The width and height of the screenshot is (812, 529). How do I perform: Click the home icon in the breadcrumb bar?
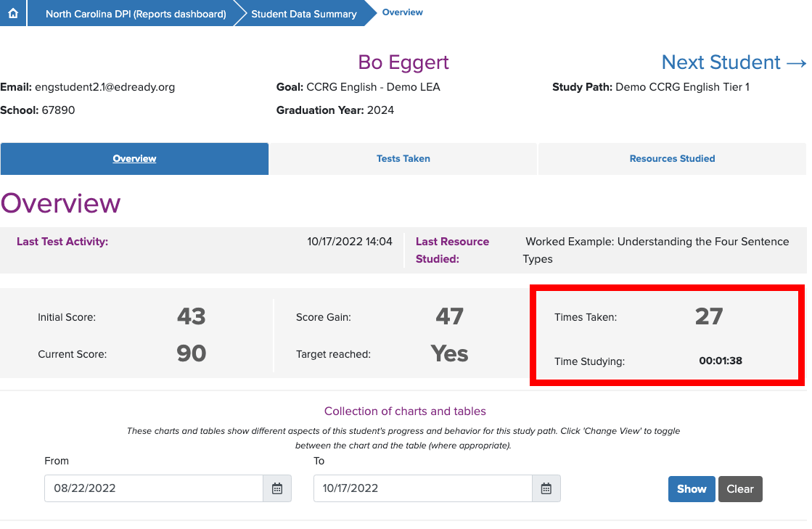12,12
